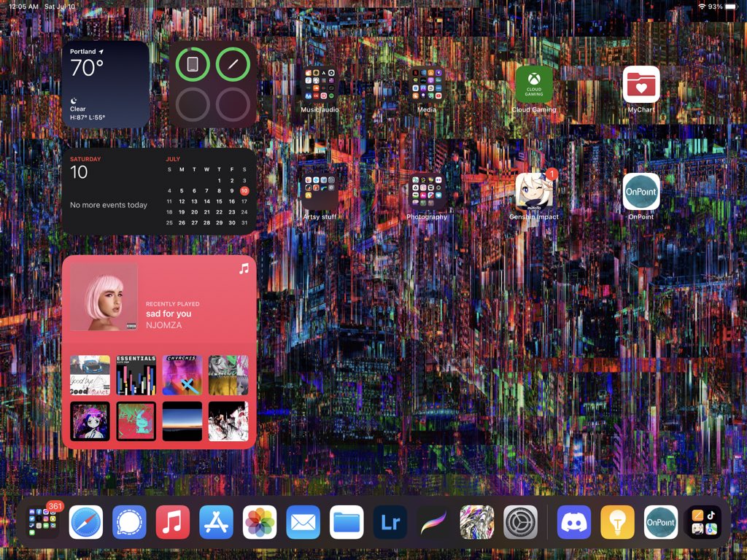Tap the Wi-Fi status icon

click(x=702, y=7)
